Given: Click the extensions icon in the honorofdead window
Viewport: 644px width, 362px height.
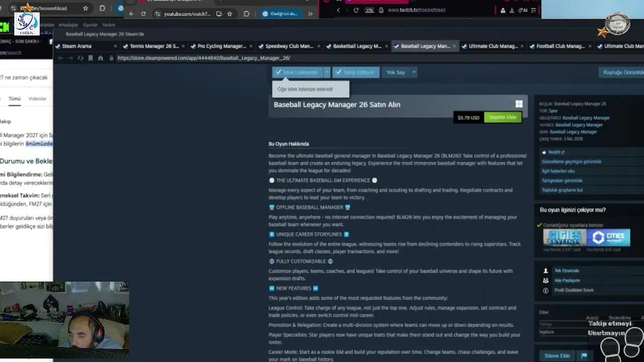Looking at the screenshot, I should pos(103,9).
